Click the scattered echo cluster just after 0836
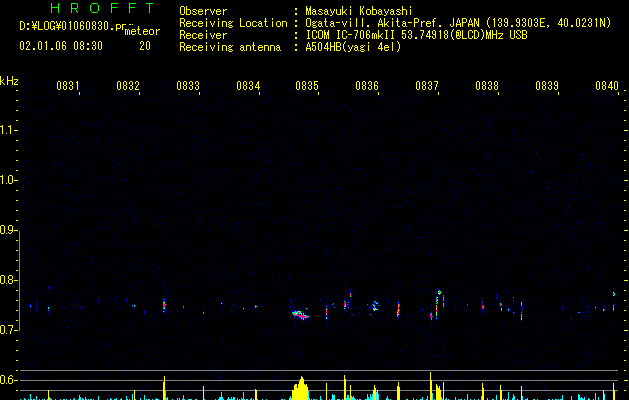Screen dimensions: 629x400 [375, 306]
